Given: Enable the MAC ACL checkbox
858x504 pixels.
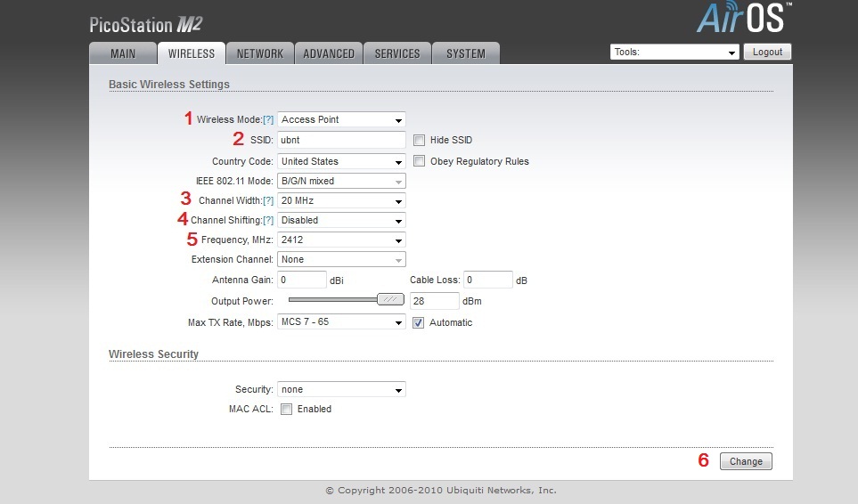Looking at the screenshot, I should [286, 410].
